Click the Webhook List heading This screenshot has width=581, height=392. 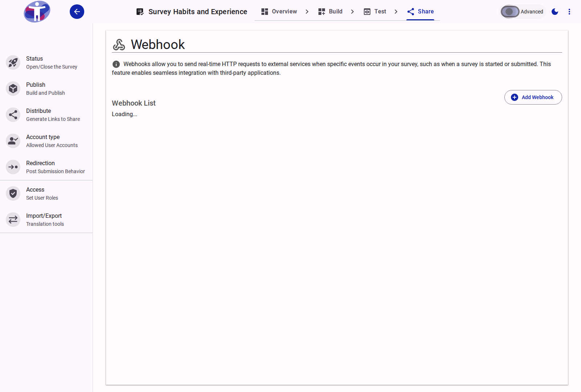pos(134,103)
